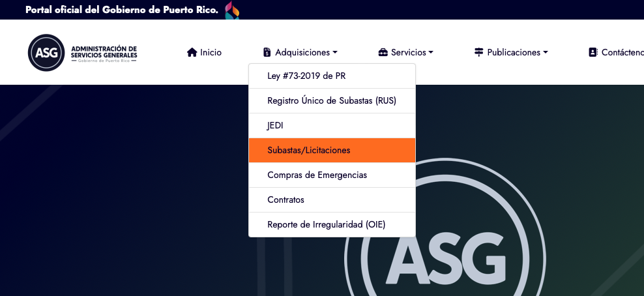Click the dollar document icon beside Adquisiciones
644x296 pixels.
click(267, 53)
